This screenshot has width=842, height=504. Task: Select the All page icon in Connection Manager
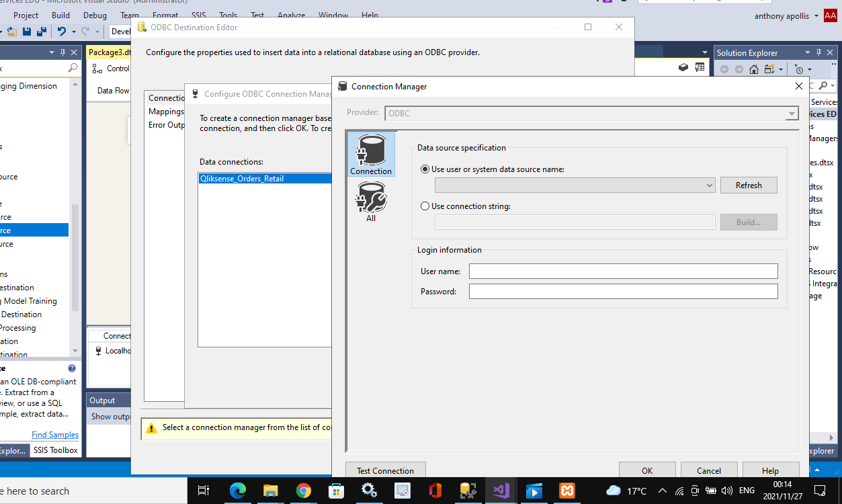tap(371, 202)
